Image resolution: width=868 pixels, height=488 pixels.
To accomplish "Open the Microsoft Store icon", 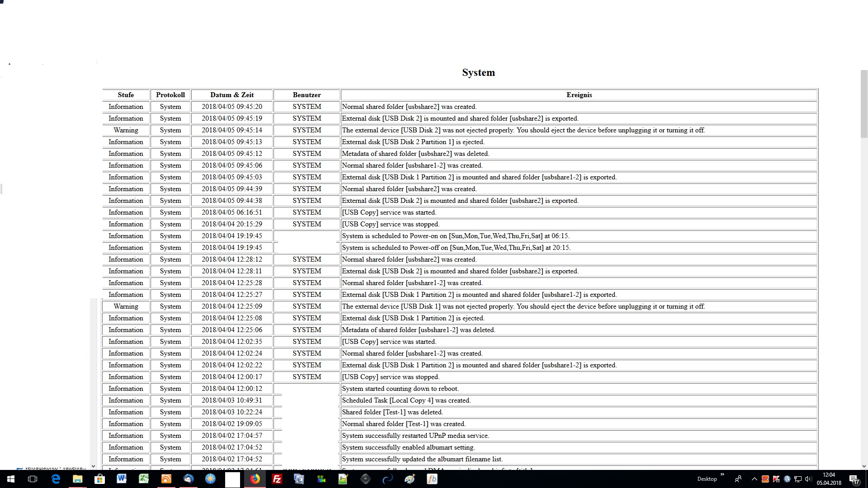I will (x=99, y=479).
